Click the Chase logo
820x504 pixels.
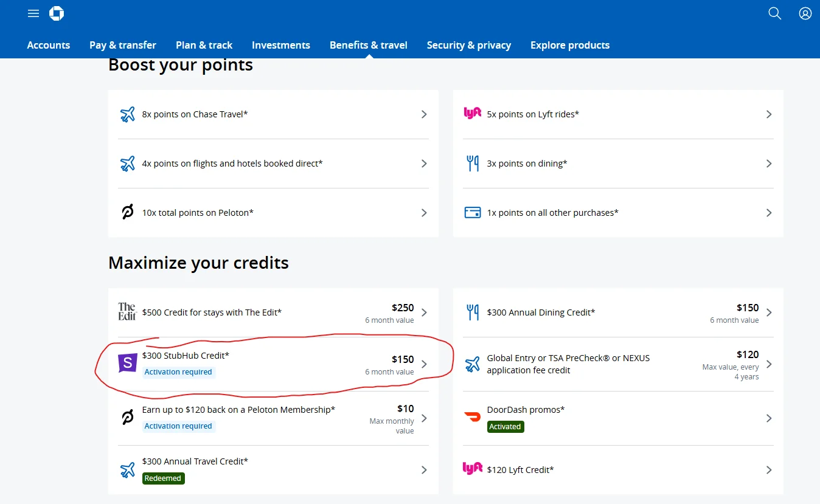[56, 13]
